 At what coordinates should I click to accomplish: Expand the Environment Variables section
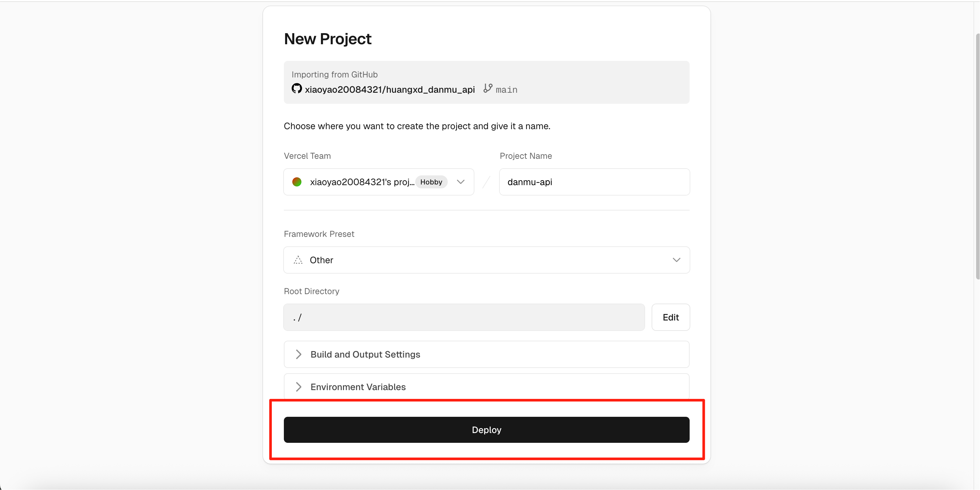[x=486, y=387]
